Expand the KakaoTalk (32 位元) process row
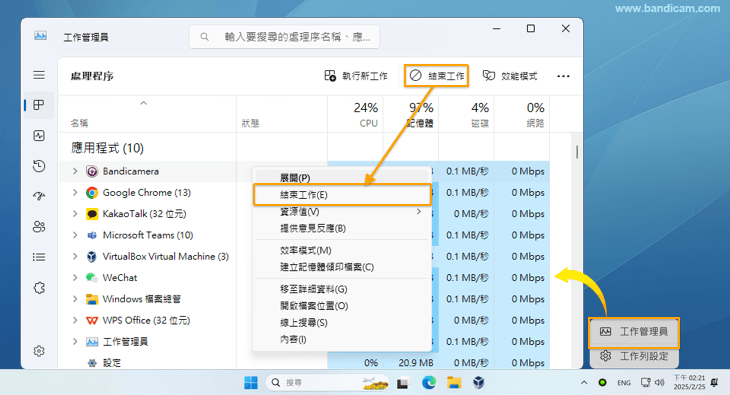Screen dimensions: 730x395 [75, 214]
